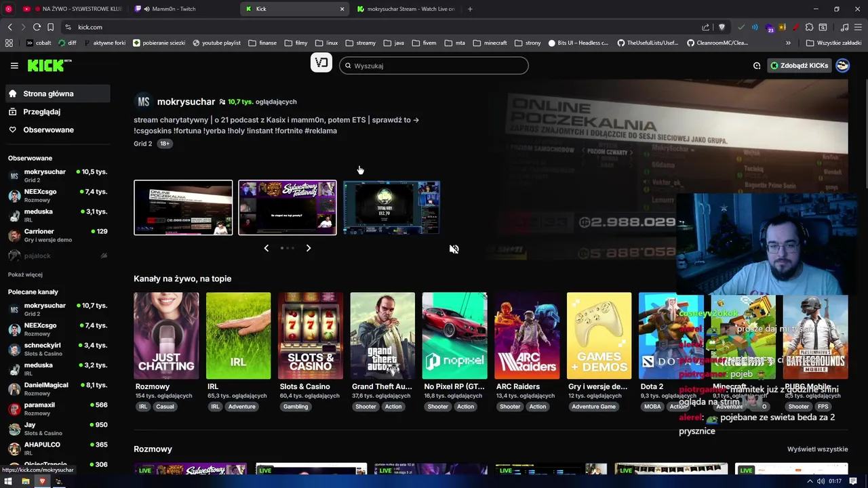868x488 pixels.
Task: Open Brave Shields lion icon
Action: point(722,27)
